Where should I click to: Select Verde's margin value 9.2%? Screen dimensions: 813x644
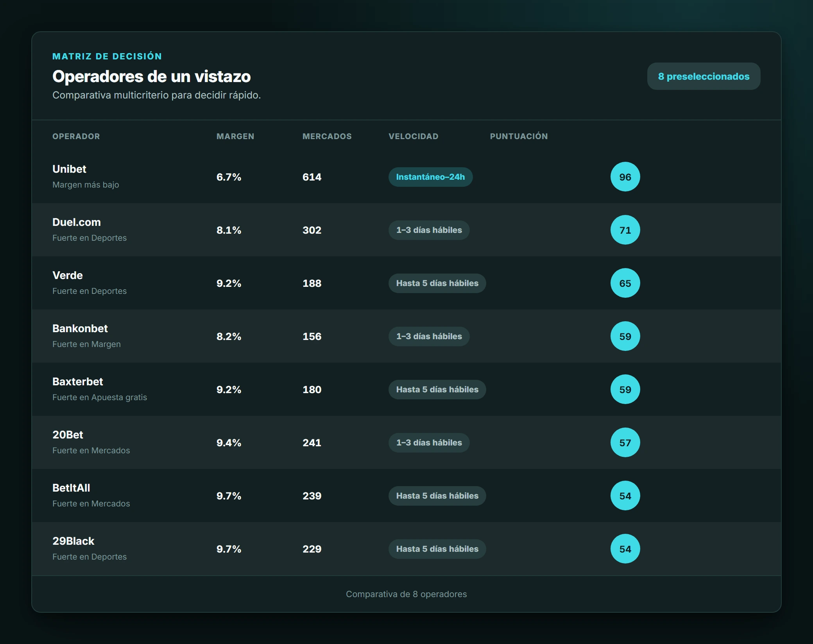229,283
